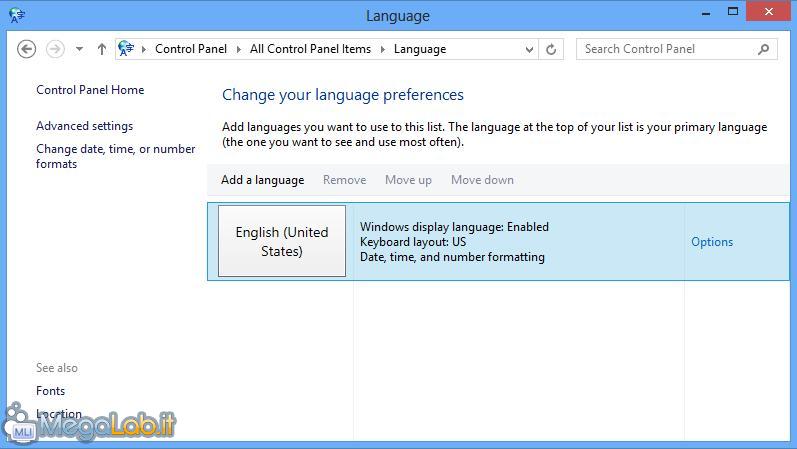This screenshot has height=449, width=797.
Task: Click the Move down command
Action: [482, 180]
